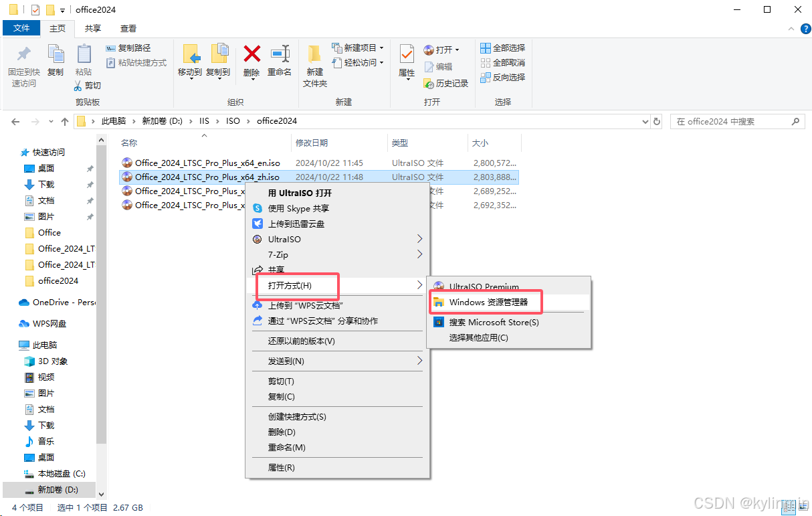This screenshot has width=812, height=516.
Task: Select Office_2024_LTSC_Pro_Plus_x64_en.iso file
Action: tap(207, 163)
